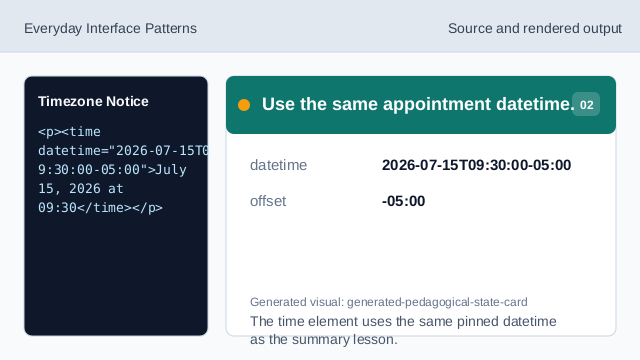Click the code line '09:30</time></p>'

click(100, 208)
